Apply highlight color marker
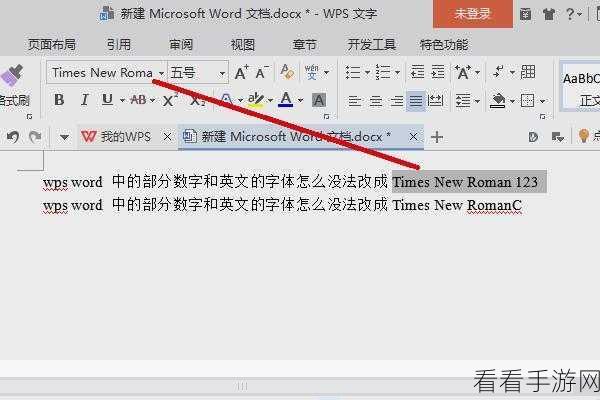Image resolution: width=600 pixels, height=400 pixels. click(255, 100)
